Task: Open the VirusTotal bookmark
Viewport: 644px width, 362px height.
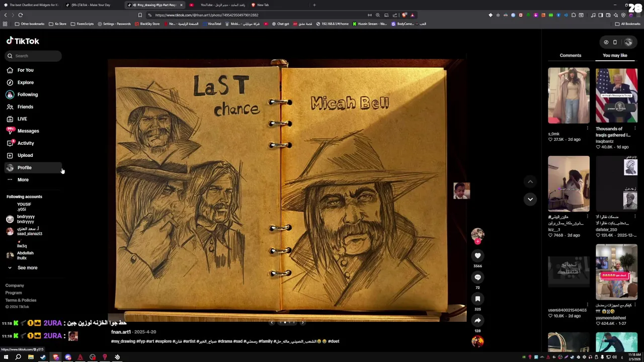Action: (211, 24)
